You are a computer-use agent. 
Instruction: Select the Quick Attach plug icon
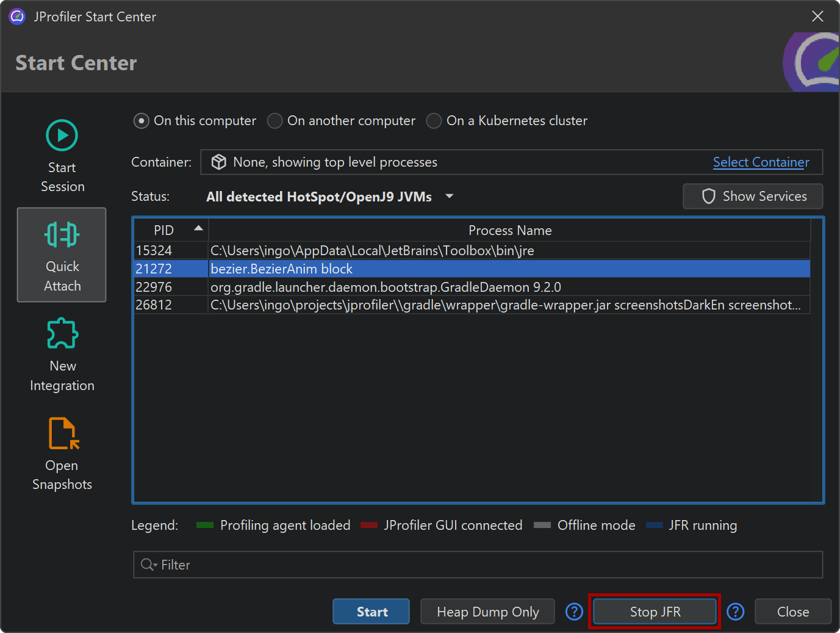(x=62, y=235)
